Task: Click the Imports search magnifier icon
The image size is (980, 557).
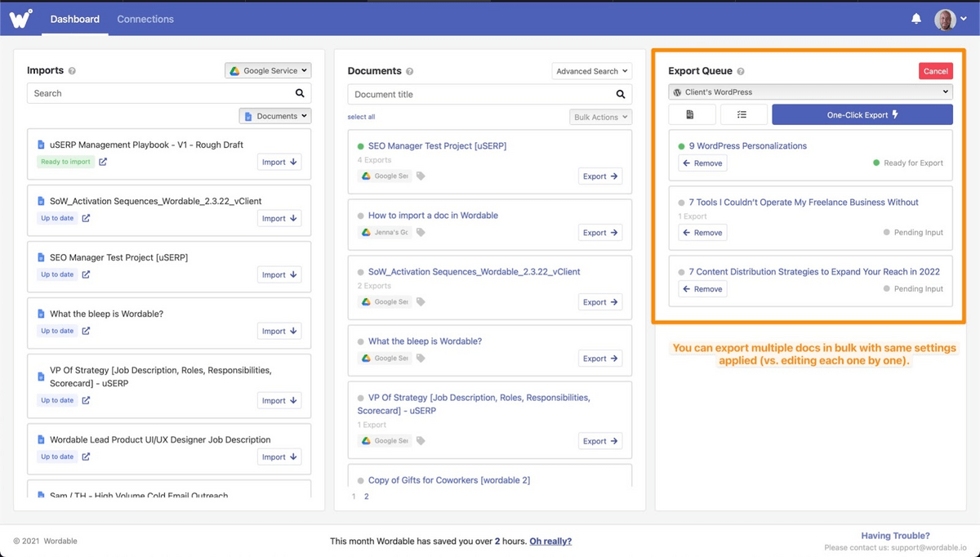Action: coord(301,93)
